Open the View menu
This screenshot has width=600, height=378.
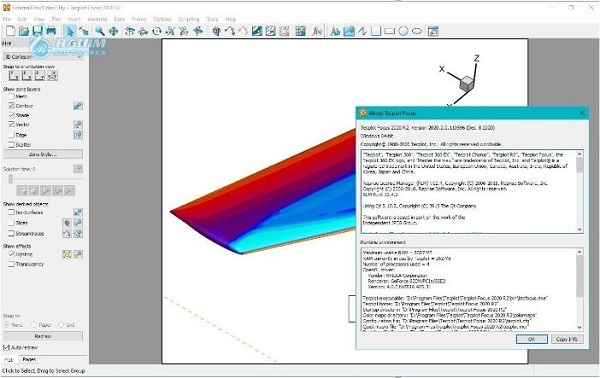click(39, 19)
